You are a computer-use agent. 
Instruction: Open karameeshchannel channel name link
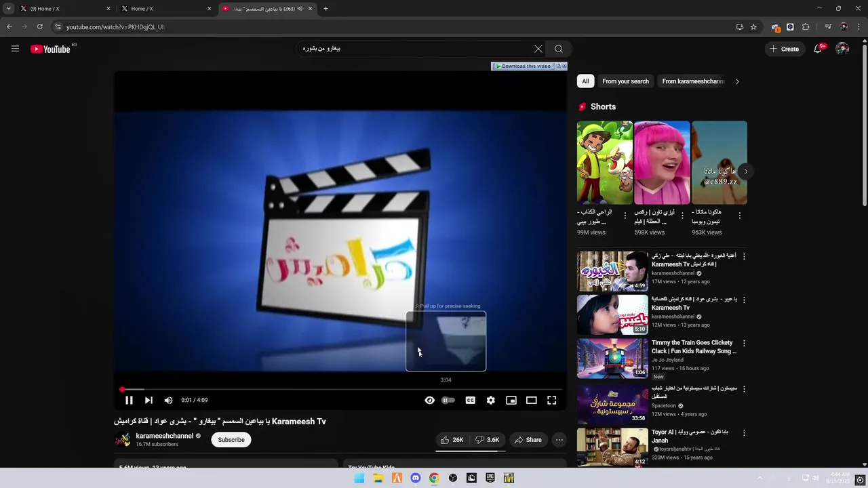(164, 436)
